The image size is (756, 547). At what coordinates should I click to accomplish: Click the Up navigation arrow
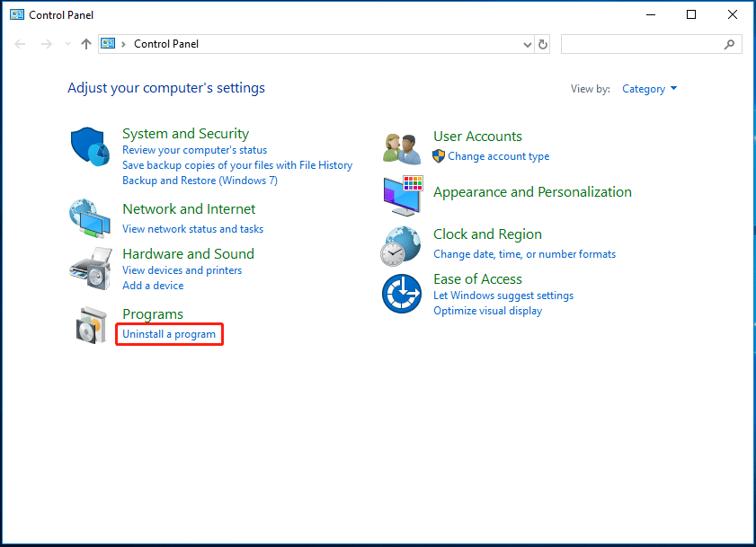tap(85, 43)
